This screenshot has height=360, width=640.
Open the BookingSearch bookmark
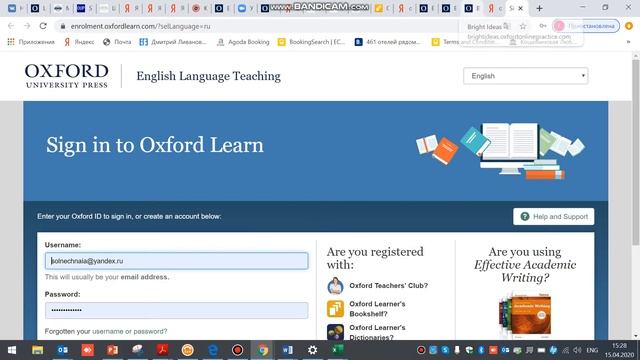point(311,42)
